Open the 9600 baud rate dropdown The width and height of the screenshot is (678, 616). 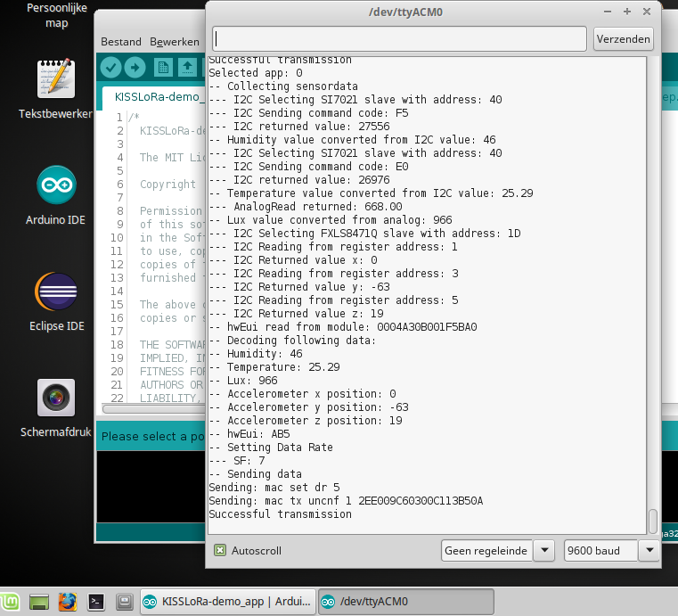[x=612, y=551]
